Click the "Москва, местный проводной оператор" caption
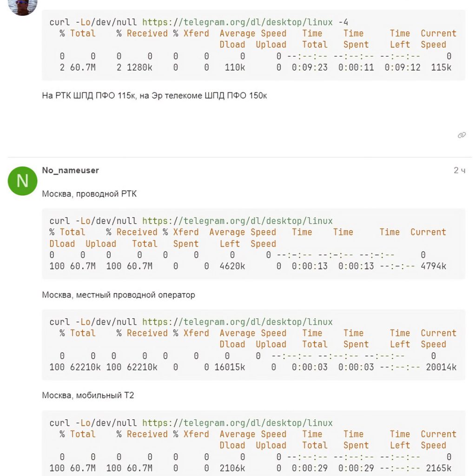Screen dimensions: 476x476 pos(119,295)
